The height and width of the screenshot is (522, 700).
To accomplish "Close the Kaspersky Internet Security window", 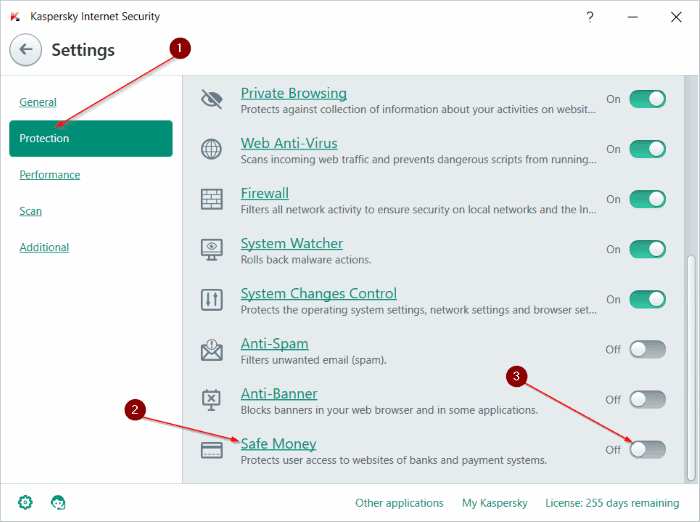I will (676, 17).
